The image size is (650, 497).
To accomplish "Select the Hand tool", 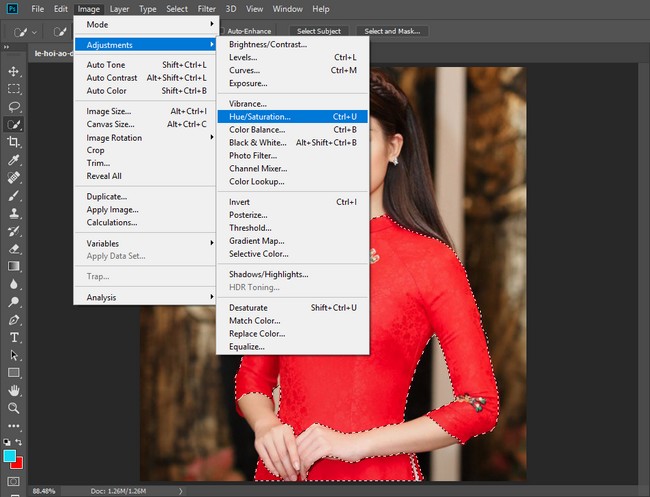I will (14, 390).
